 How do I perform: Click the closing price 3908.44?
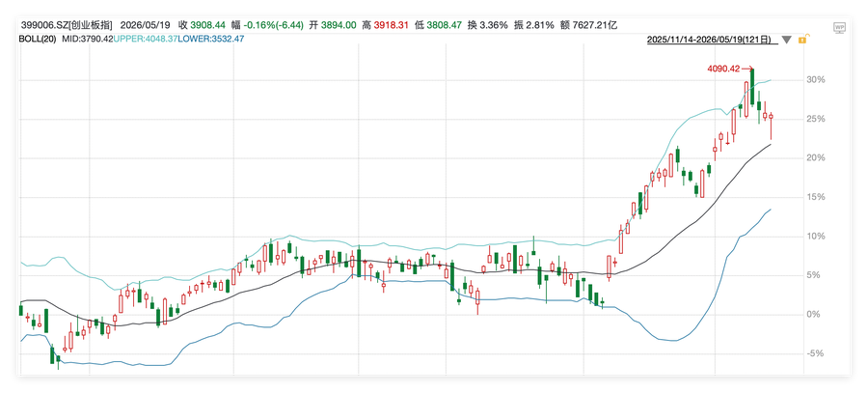208,25
